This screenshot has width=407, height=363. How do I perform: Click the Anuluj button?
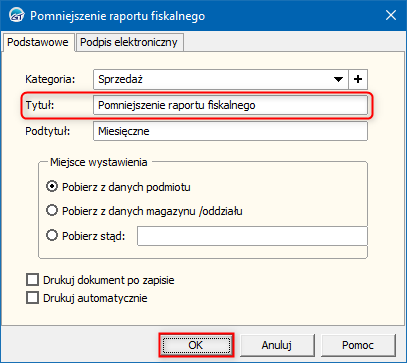277,345
